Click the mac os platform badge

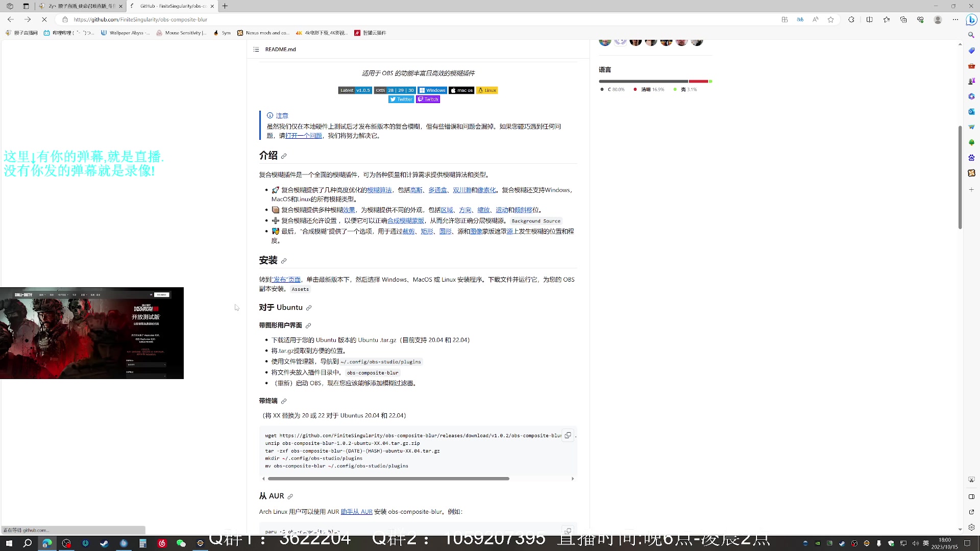click(461, 90)
